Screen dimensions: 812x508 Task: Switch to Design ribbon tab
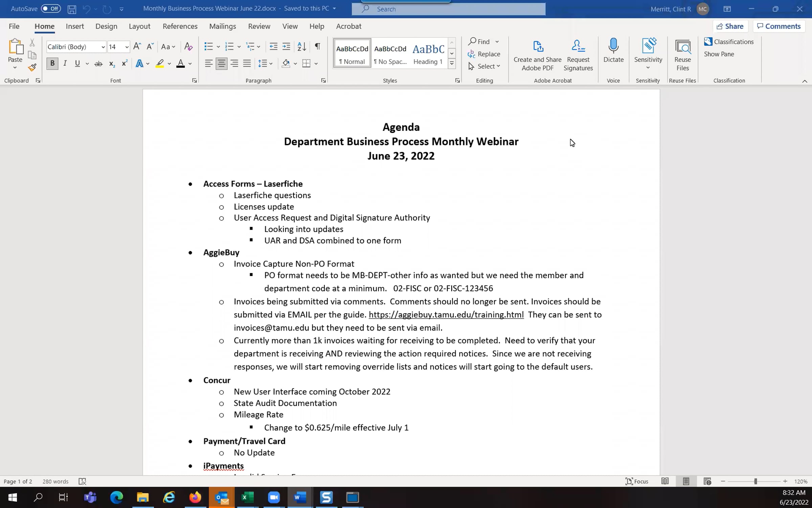click(x=106, y=26)
